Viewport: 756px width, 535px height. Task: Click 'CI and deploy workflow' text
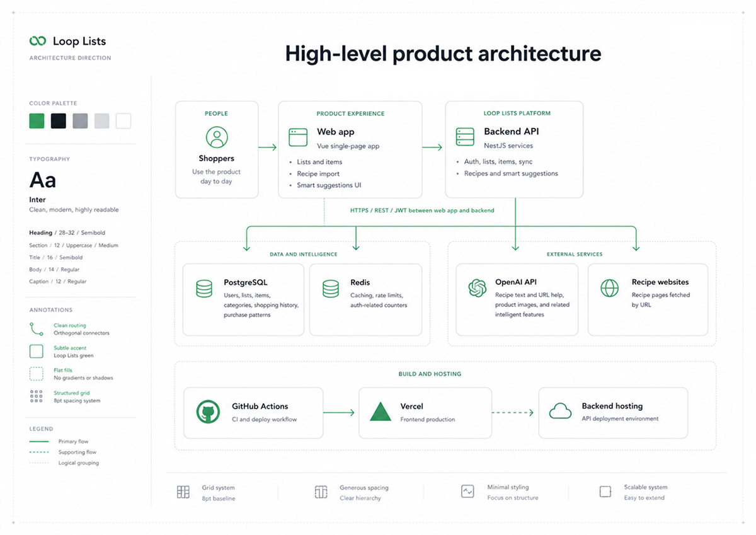point(264,420)
